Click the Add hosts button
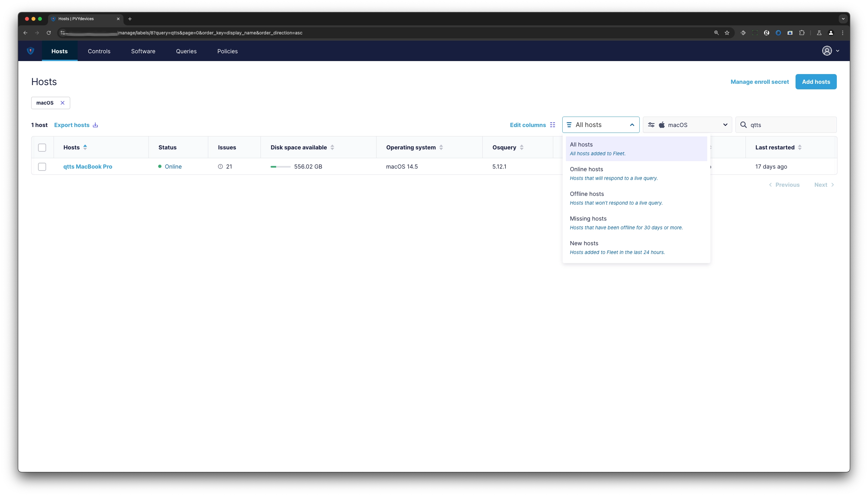Viewport: 868px width, 496px height. (816, 82)
